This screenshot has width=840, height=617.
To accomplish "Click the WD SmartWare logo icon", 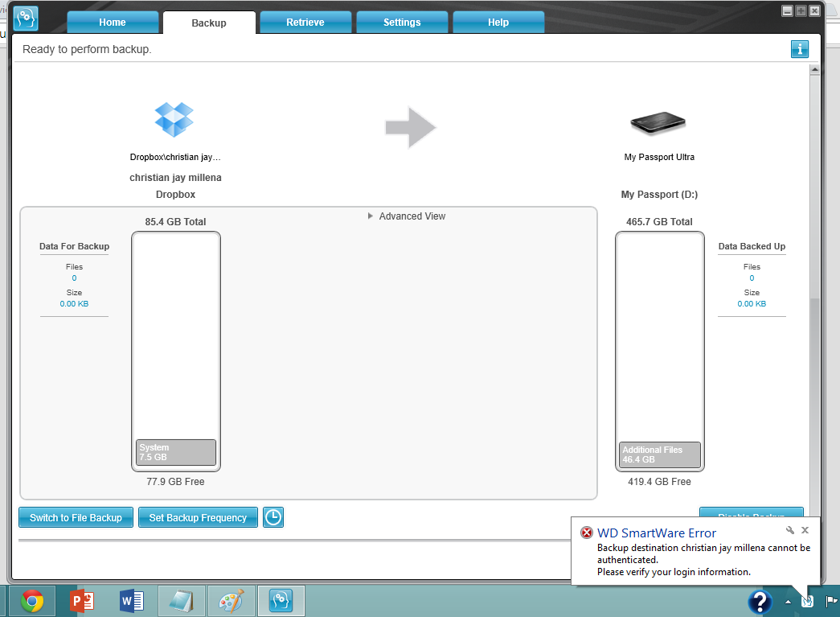I will tap(25, 19).
